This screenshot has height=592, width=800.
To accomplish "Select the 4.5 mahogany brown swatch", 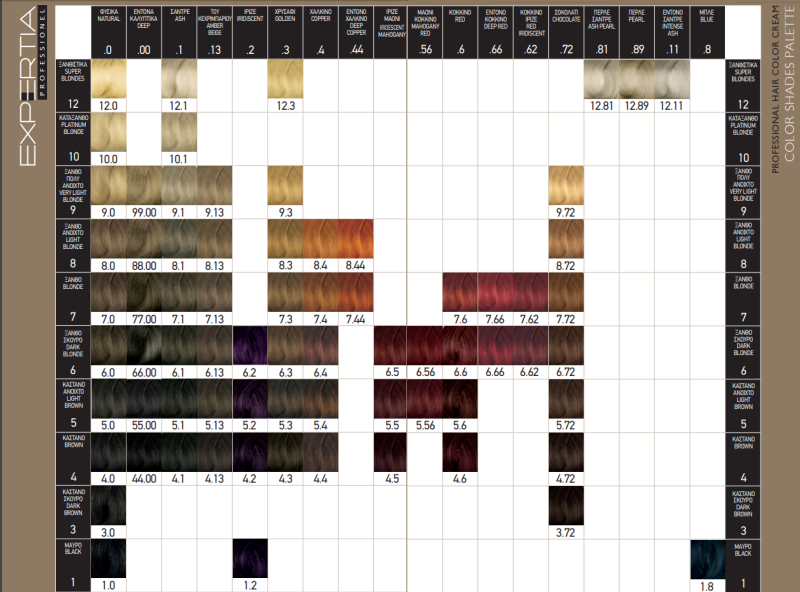I will click(x=390, y=452).
